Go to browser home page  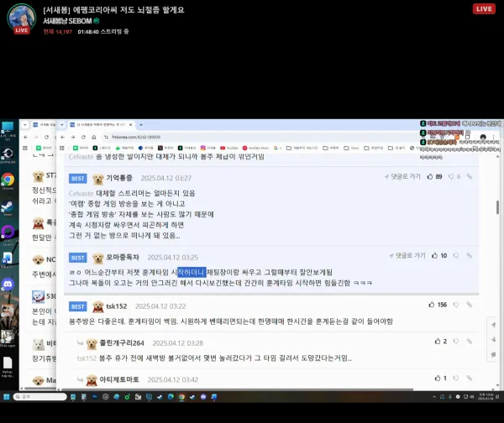93,137
